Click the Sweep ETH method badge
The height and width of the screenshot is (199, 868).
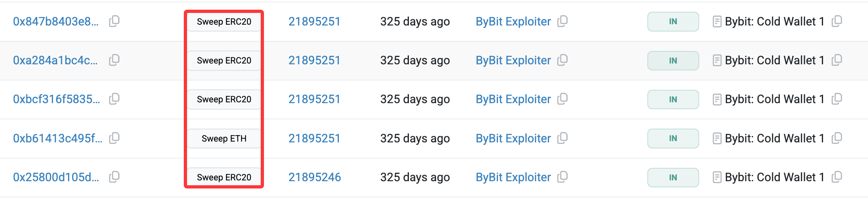pyautogui.click(x=224, y=138)
